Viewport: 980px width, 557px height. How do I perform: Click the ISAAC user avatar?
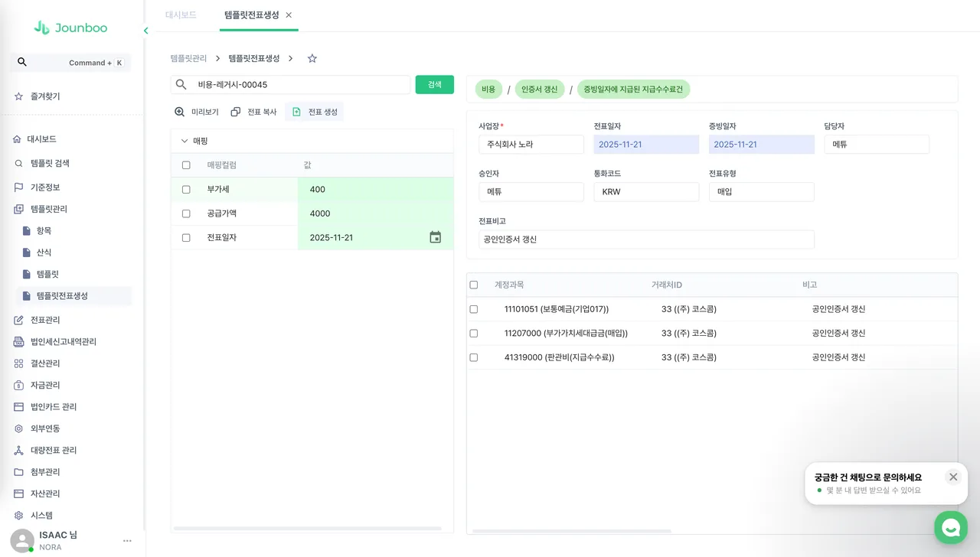coord(22,541)
